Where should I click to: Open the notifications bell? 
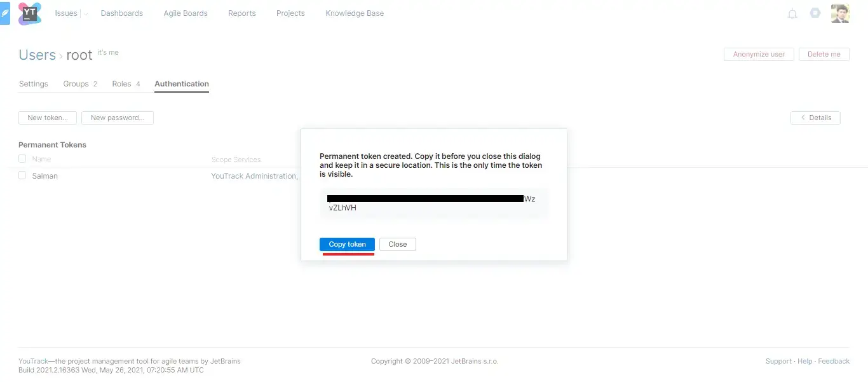point(792,13)
